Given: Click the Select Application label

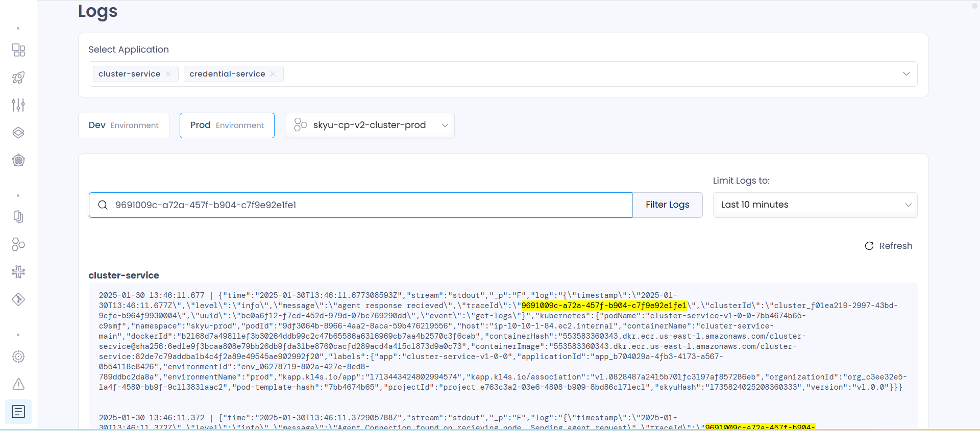Looking at the screenshot, I should tap(129, 49).
